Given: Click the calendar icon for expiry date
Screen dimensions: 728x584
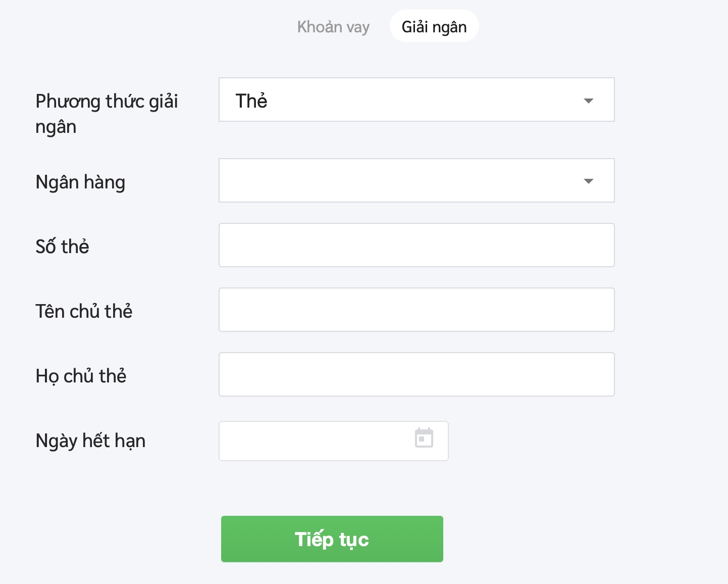Looking at the screenshot, I should [424, 438].
